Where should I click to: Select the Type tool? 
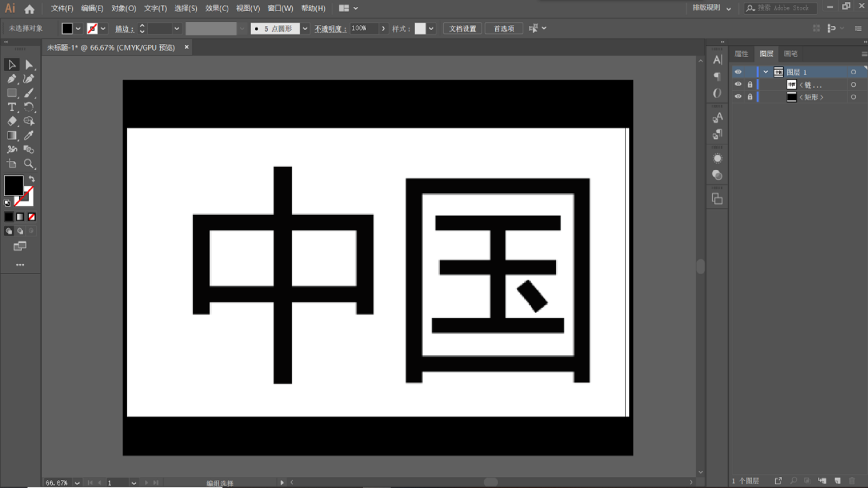coord(12,107)
